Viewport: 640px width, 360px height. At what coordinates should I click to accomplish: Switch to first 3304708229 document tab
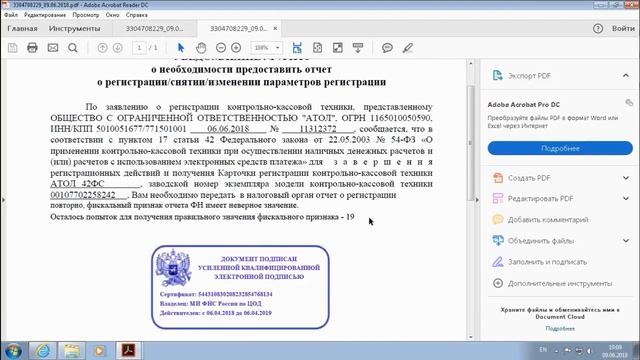154,29
